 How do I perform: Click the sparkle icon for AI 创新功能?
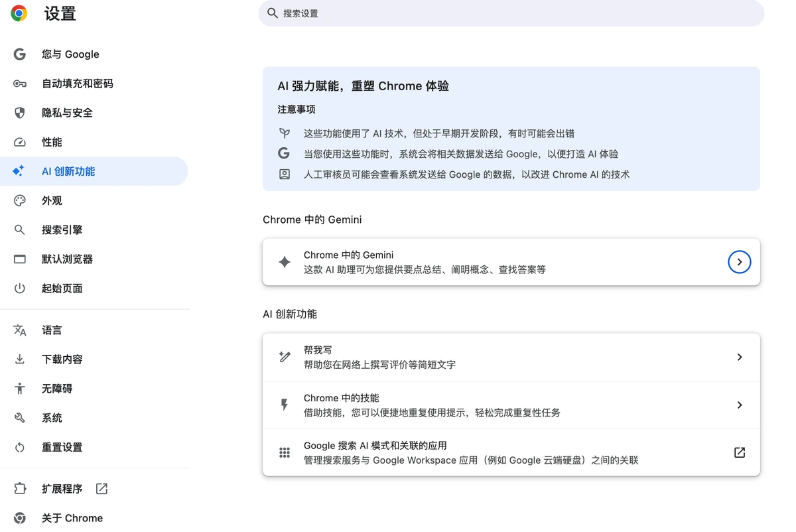[x=19, y=171]
